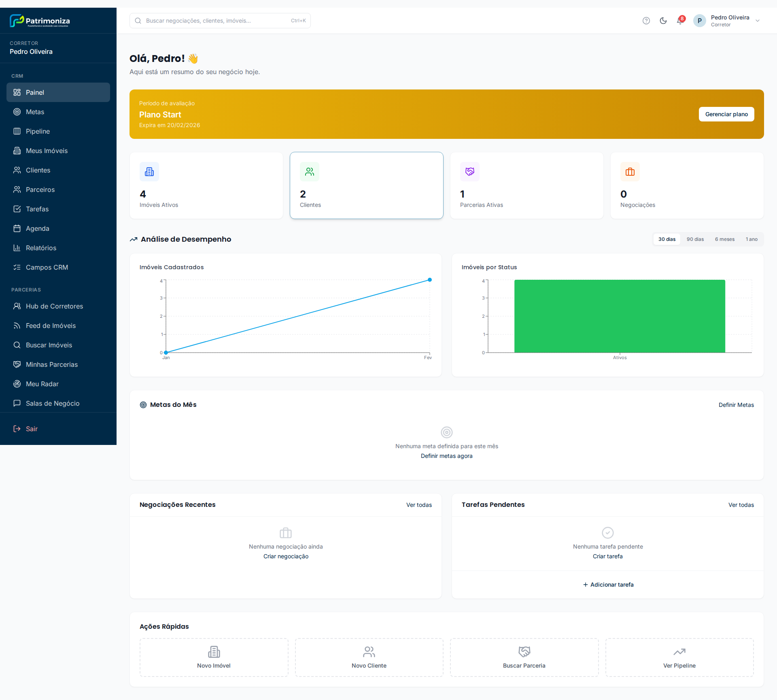This screenshot has height=700, width=777.
Task: Open the Agenda from the sidebar
Action: click(37, 228)
